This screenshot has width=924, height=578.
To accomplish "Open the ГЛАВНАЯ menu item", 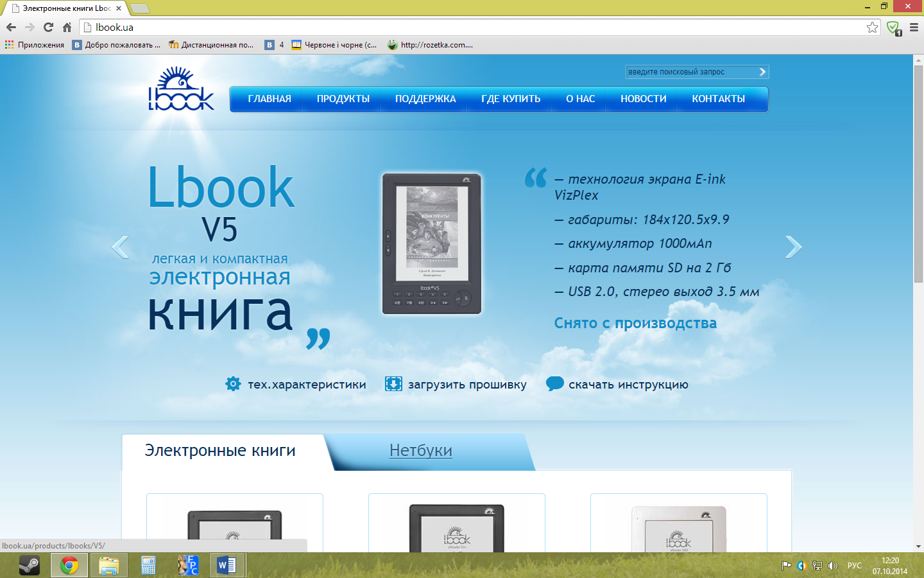I will point(269,99).
